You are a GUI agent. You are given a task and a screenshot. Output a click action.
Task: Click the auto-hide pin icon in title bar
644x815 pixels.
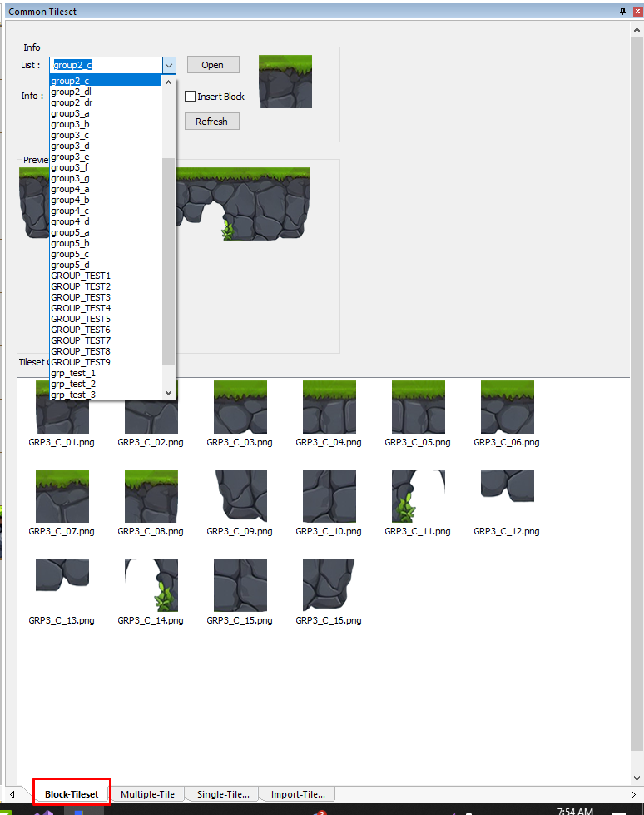click(x=622, y=11)
